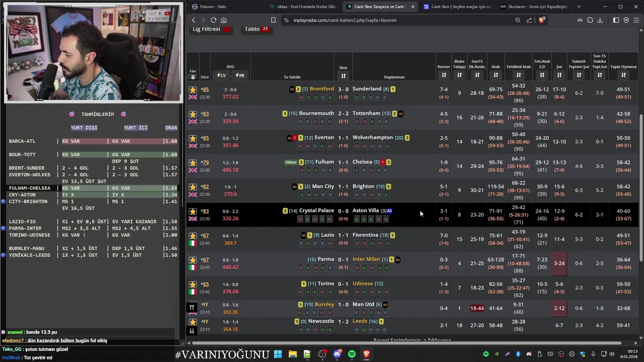Click the trash icon under Fav header
The height and width of the screenshot is (362, 644).
point(193,77)
